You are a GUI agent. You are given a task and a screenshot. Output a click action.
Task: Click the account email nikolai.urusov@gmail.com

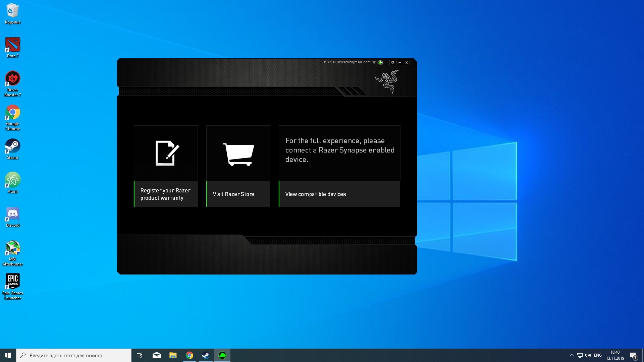[x=347, y=62]
